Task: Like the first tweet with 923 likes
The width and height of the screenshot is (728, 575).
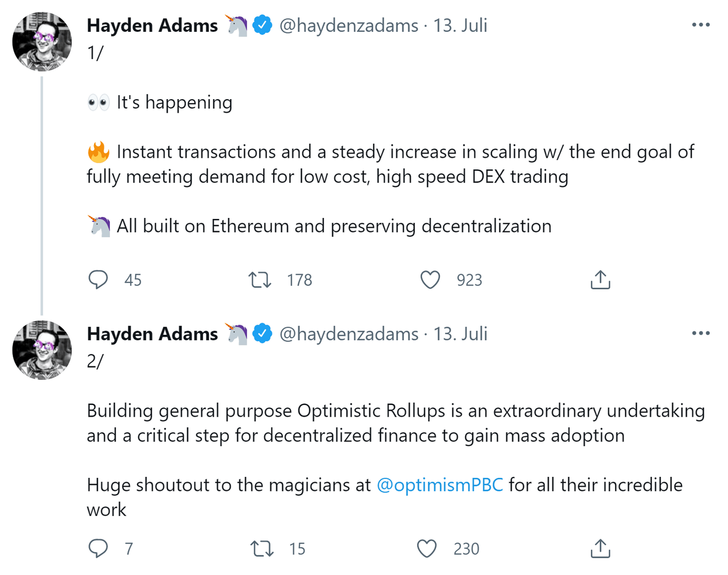Action: pyautogui.click(x=430, y=280)
